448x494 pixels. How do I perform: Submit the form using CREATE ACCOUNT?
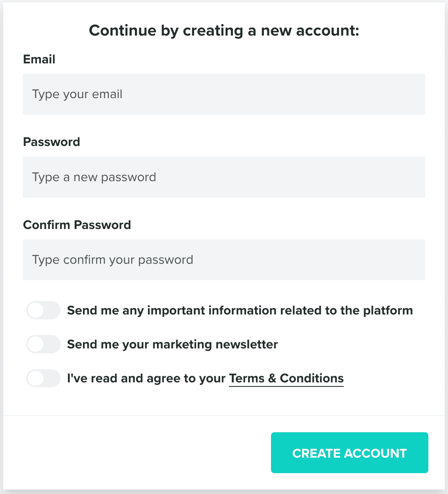coord(349,453)
